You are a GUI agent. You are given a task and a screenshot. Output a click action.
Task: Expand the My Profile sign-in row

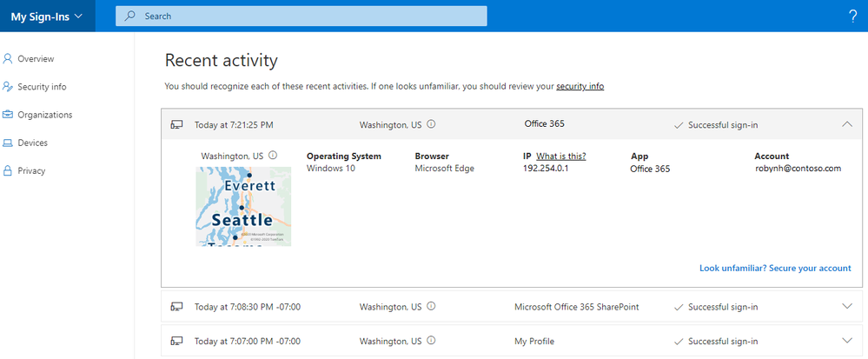(x=847, y=341)
